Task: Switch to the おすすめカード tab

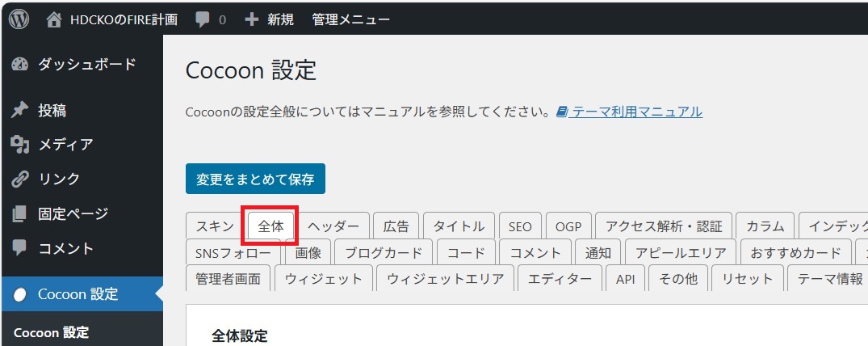Action: (796, 253)
